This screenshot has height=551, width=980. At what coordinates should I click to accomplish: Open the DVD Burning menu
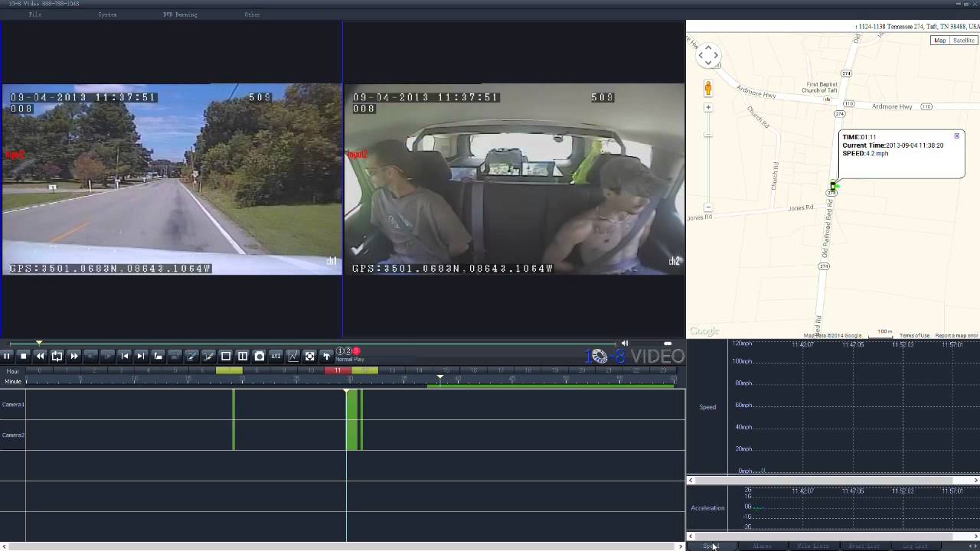pyautogui.click(x=180, y=15)
